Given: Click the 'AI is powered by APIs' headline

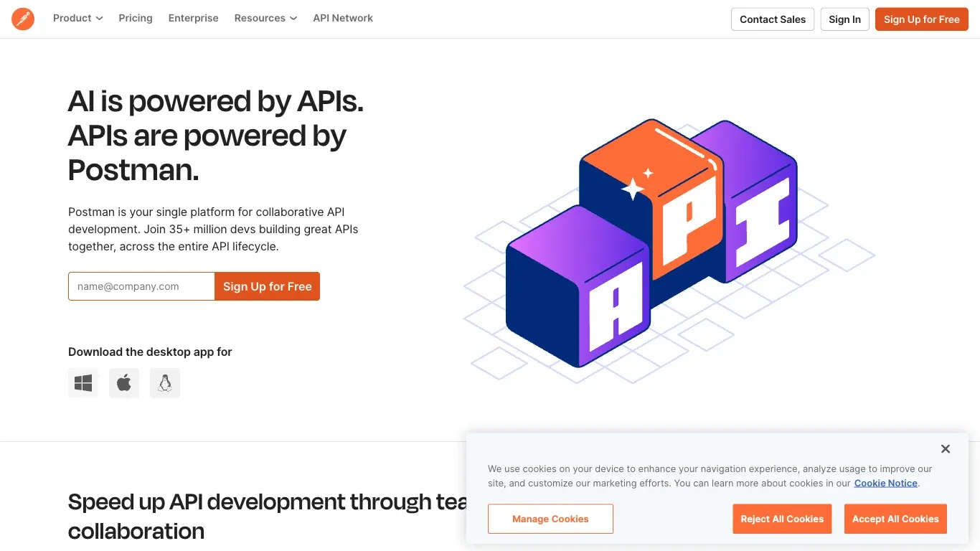Looking at the screenshot, I should 216,136.
